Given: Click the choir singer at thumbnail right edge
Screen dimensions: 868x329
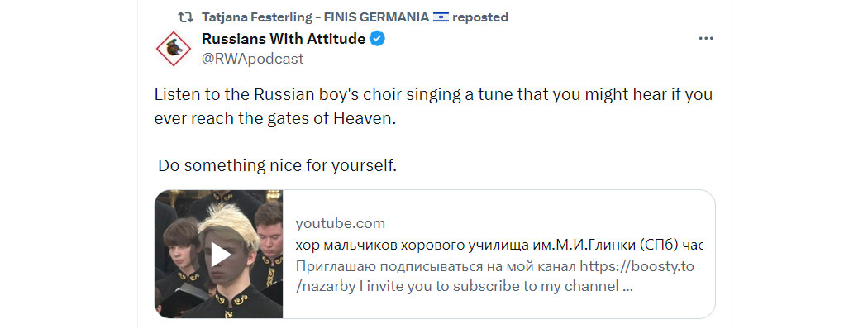Looking at the screenshot, I should coord(269,244).
